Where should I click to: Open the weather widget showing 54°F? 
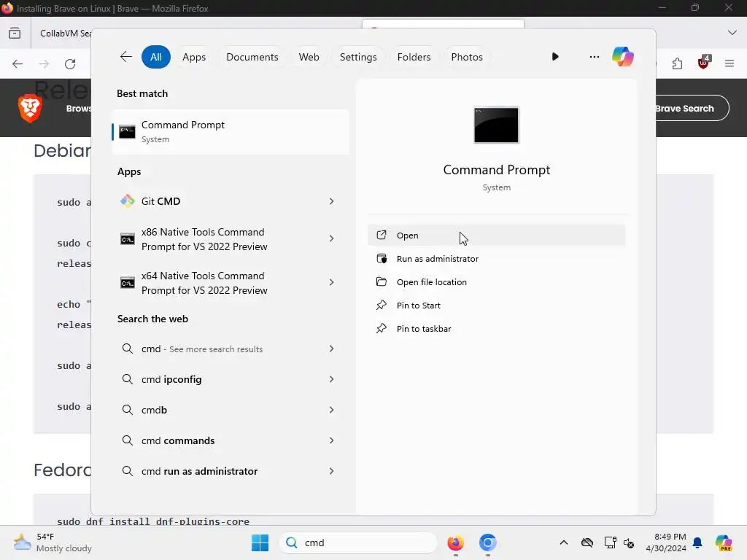pos(53,542)
